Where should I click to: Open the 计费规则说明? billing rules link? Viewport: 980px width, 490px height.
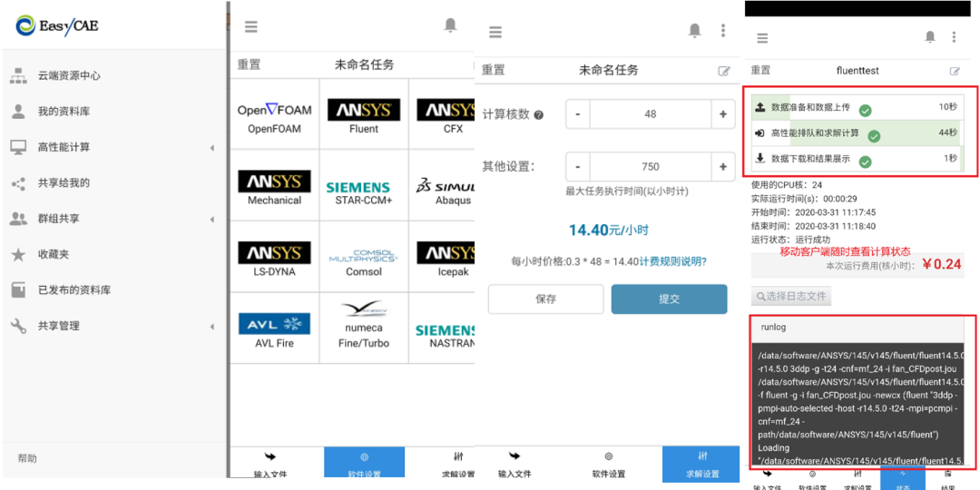tap(673, 262)
